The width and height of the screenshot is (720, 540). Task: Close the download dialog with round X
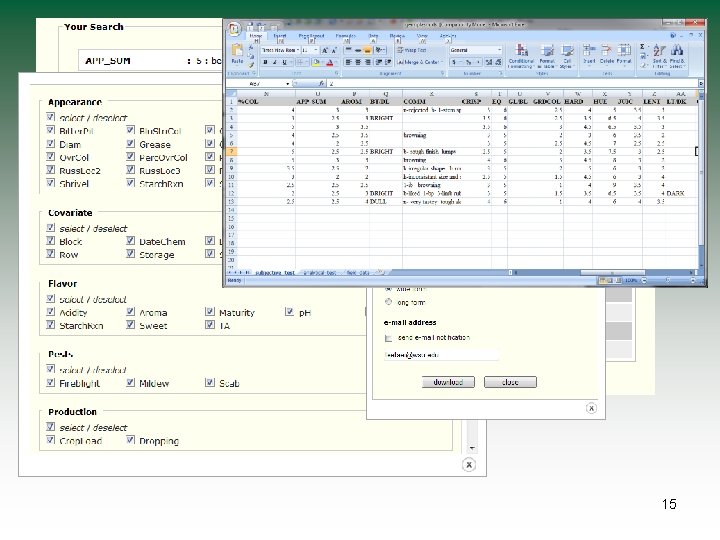[591, 408]
